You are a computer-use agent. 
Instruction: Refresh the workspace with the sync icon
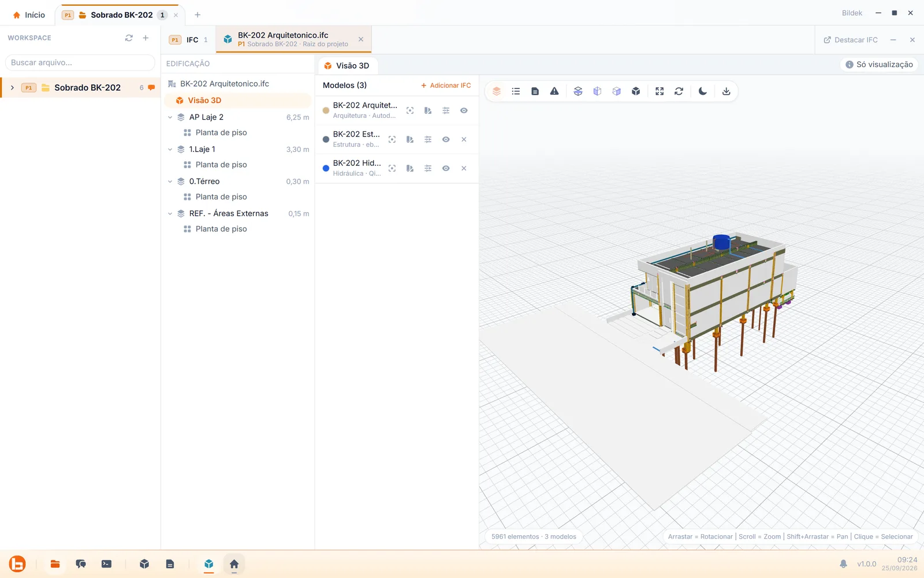129,38
